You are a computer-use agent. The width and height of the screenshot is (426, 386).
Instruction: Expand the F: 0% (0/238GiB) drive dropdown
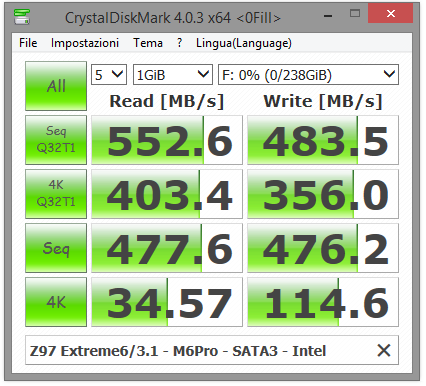[x=308, y=74]
